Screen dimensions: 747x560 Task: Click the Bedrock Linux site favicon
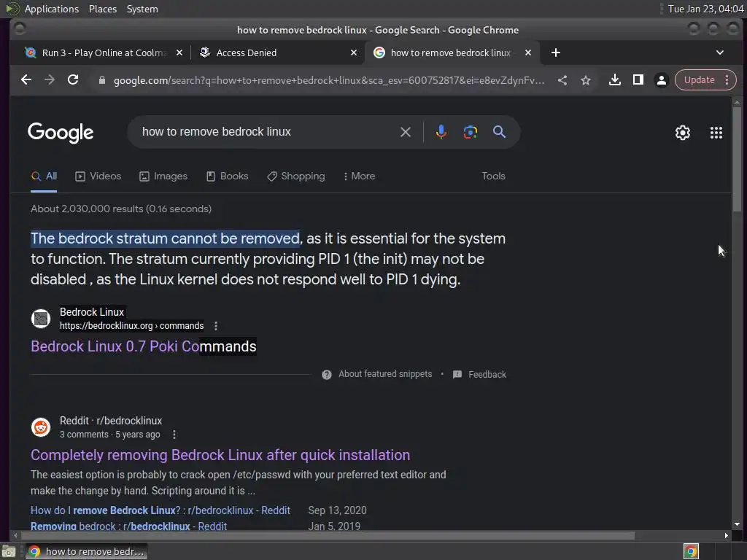point(41,319)
